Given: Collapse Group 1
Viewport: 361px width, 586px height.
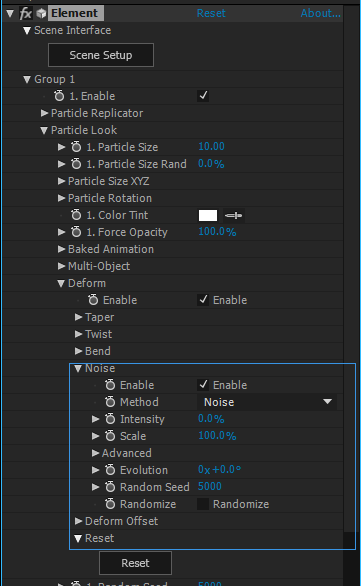Looking at the screenshot, I should [27, 80].
